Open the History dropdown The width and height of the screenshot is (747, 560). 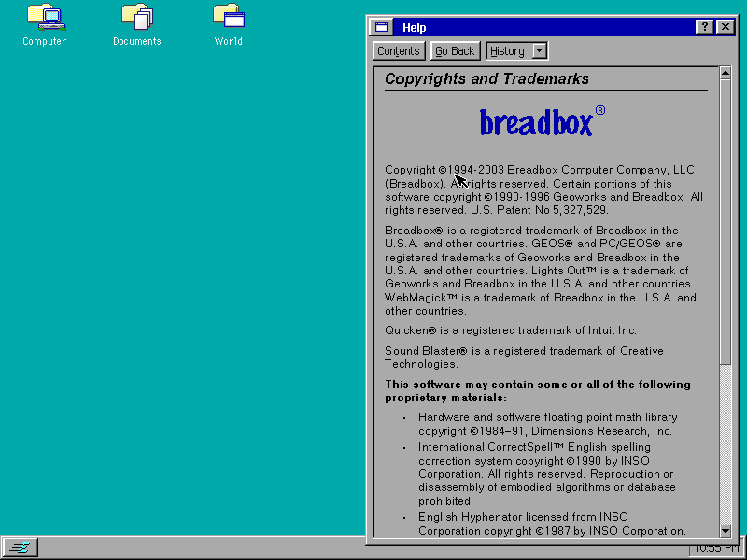pos(517,51)
